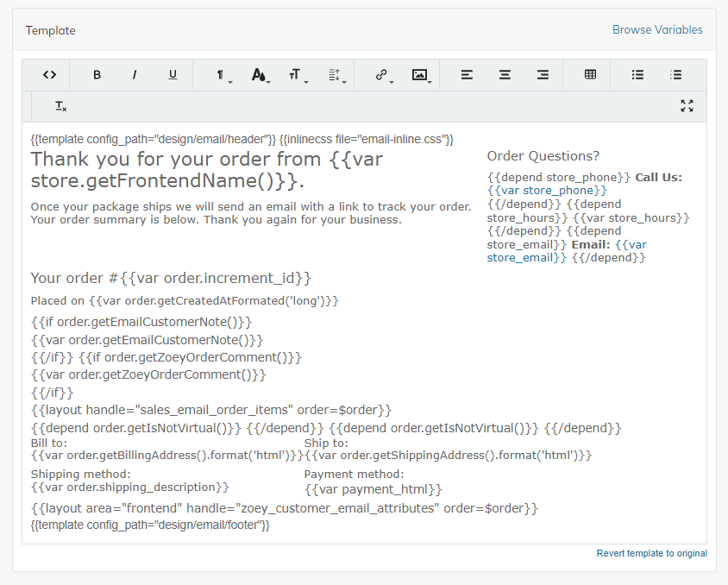Click the sales_email_order_items layout line
The image size is (728, 585).
click(211, 410)
